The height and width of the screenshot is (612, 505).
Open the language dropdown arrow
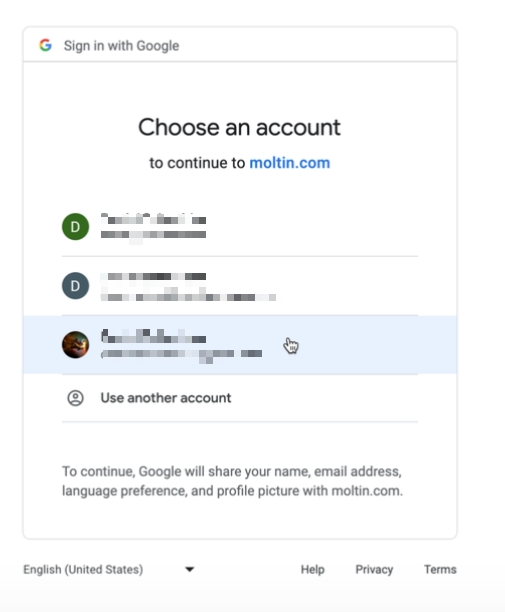(190, 569)
